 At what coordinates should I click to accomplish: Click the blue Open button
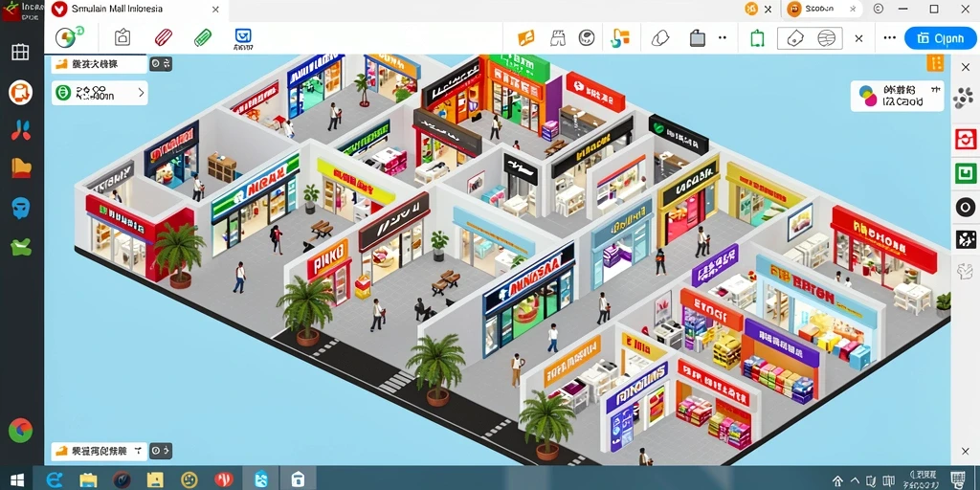(940, 38)
